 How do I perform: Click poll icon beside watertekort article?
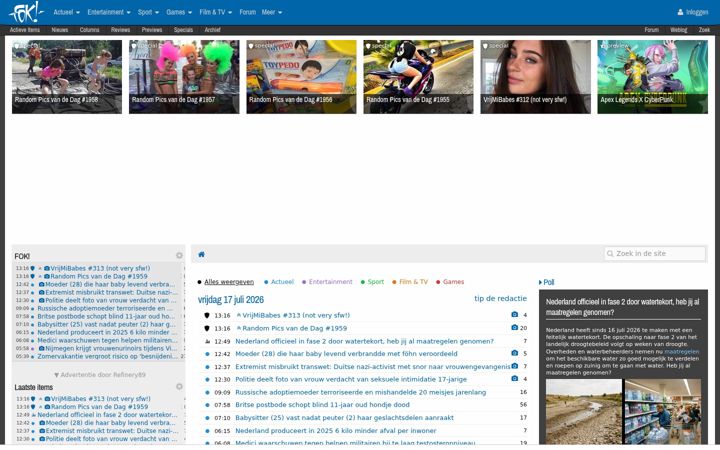tap(207, 341)
